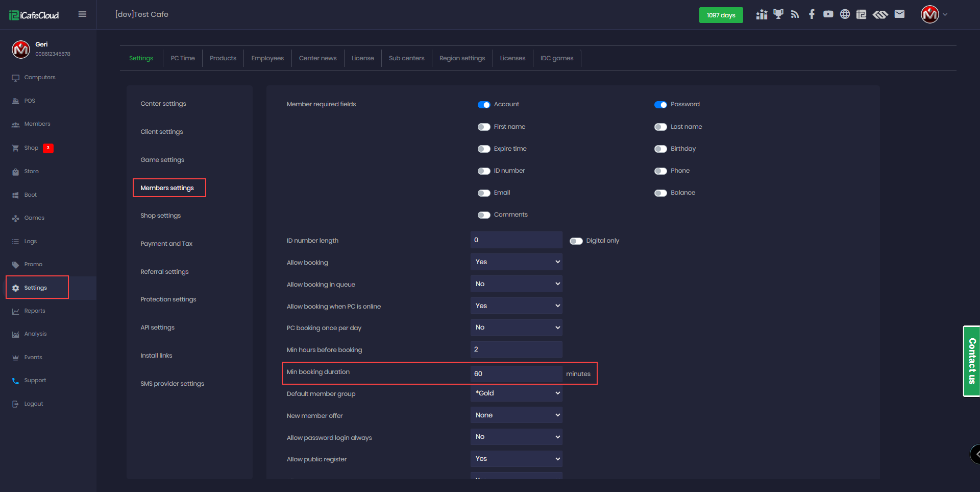Switch to the PC Time tab
980x492 pixels.
tap(183, 58)
